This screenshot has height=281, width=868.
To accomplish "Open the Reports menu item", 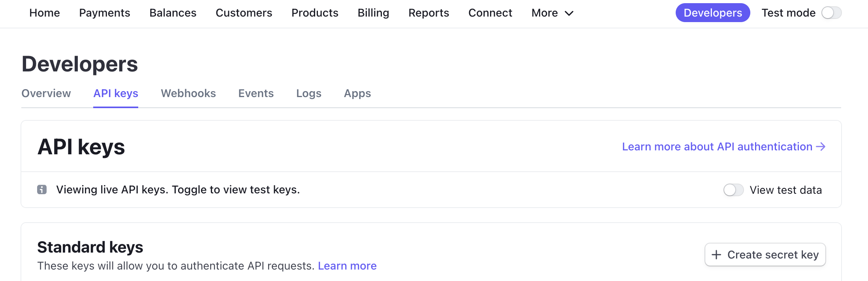I will click(x=428, y=13).
